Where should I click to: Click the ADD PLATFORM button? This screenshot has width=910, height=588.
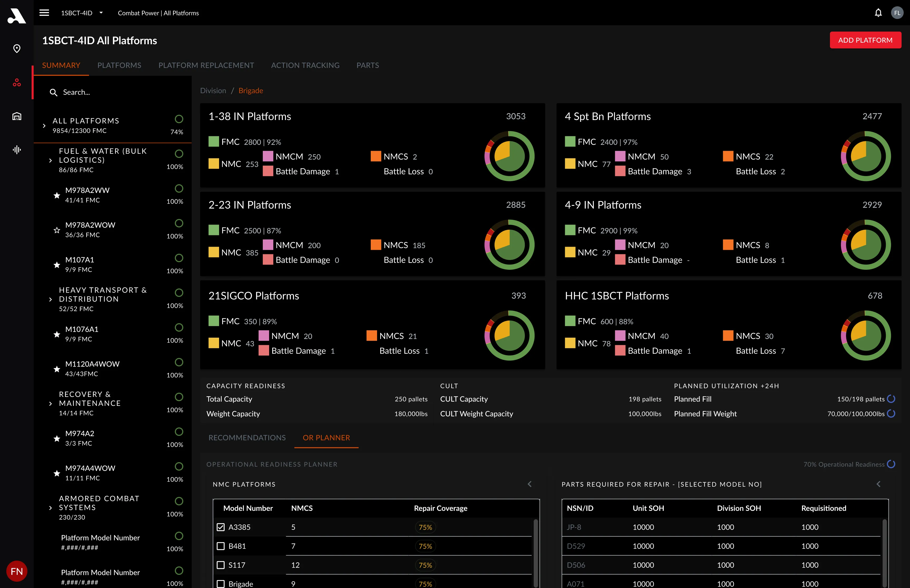(865, 40)
